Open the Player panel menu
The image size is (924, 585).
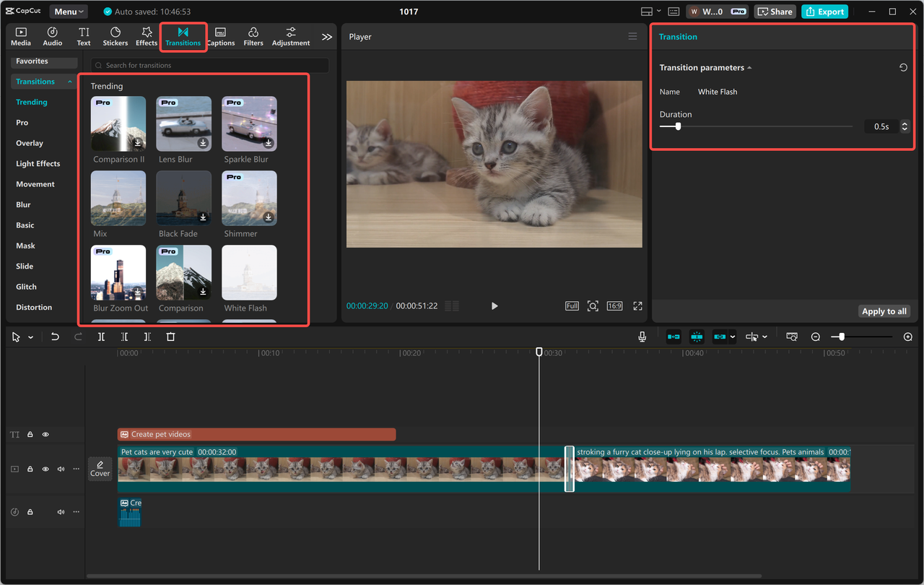pos(632,37)
